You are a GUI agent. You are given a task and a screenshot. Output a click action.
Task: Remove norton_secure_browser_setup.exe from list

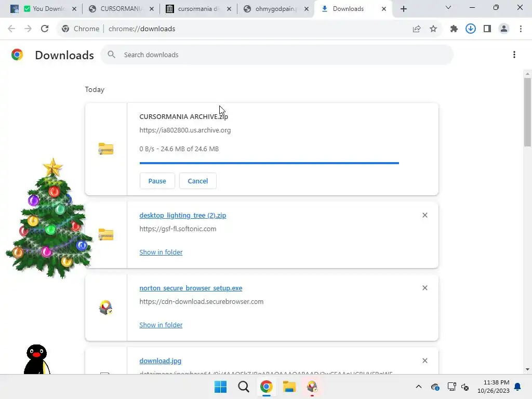pyautogui.click(x=425, y=288)
